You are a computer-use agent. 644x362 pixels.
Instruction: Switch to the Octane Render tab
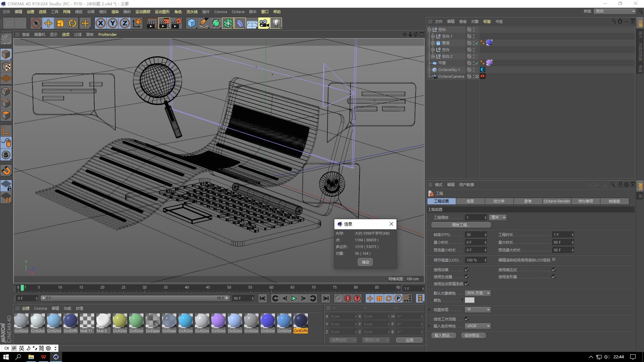pos(556,201)
